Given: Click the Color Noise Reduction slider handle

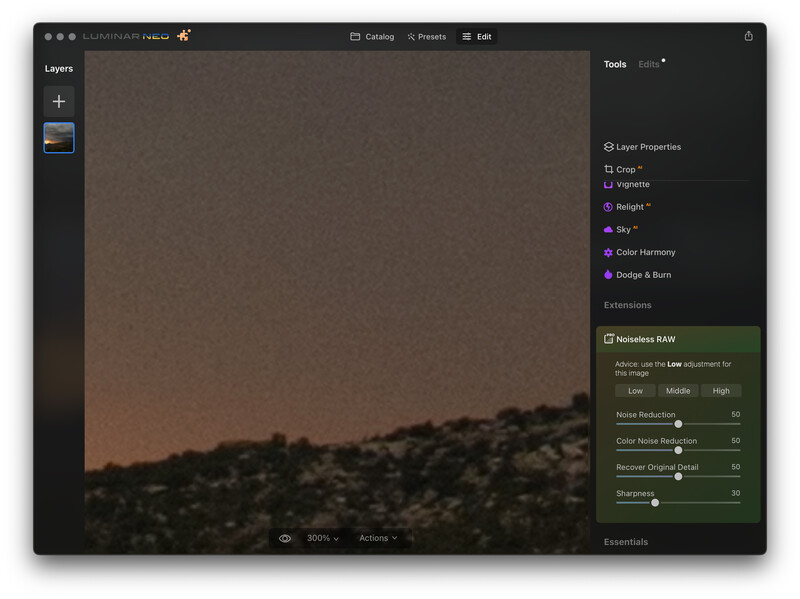Looking at the screenshot, I should [678, 451].
